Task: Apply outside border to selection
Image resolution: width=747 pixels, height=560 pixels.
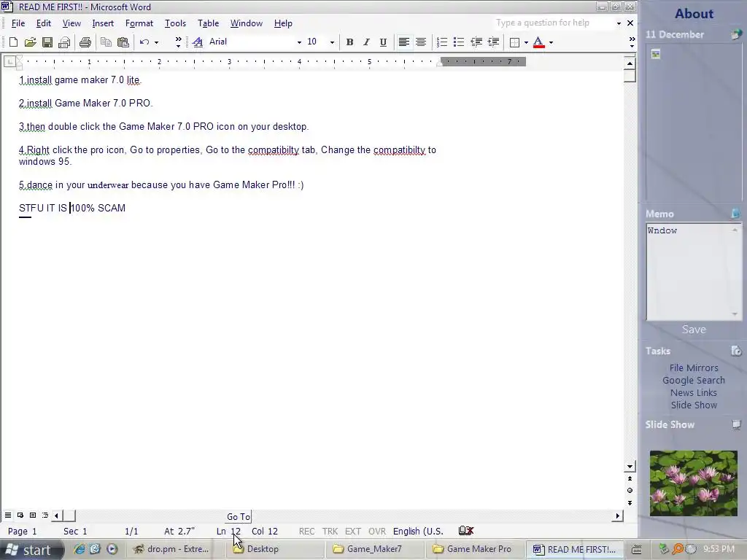Action: 514,42
